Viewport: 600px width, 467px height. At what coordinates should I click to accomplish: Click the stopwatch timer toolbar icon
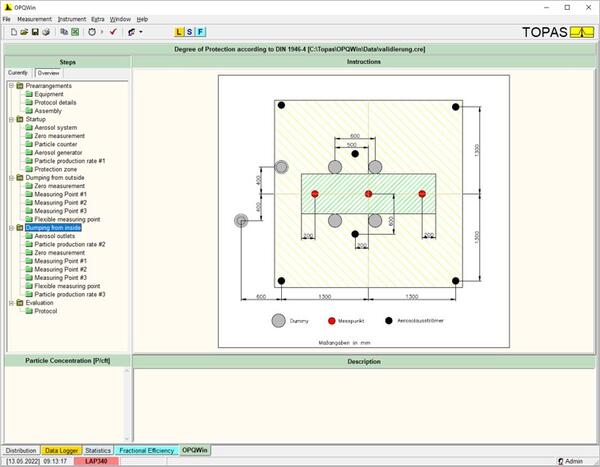pyautogui.click(x=92, y=32)
